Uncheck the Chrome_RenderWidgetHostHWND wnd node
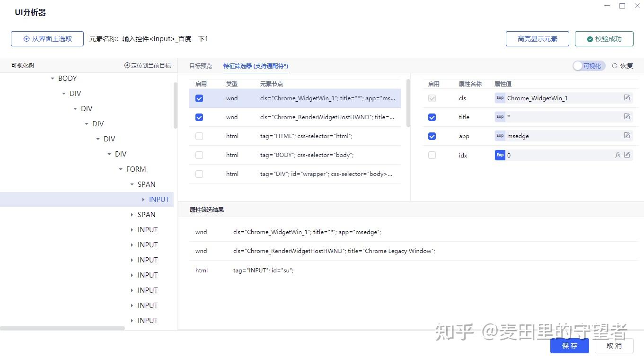Screen dimensions: 644x358 (199, 117)
